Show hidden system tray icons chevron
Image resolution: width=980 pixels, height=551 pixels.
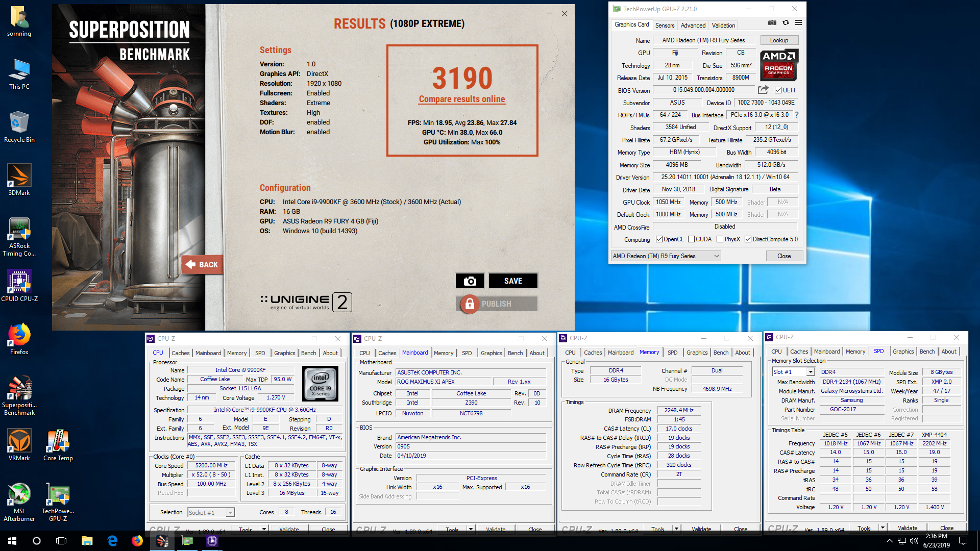coord(890,541)
